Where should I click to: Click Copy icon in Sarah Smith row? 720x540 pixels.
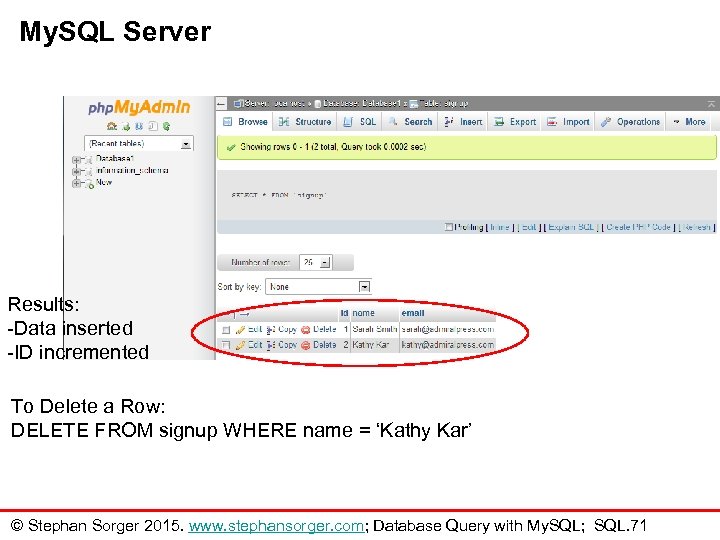[x=271, y=330]
